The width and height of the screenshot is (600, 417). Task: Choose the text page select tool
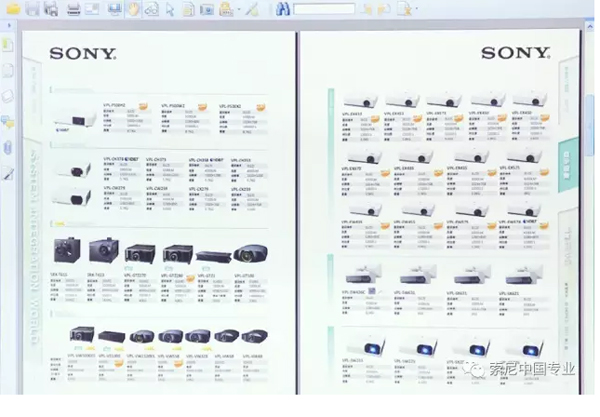(x=188, y=9)
